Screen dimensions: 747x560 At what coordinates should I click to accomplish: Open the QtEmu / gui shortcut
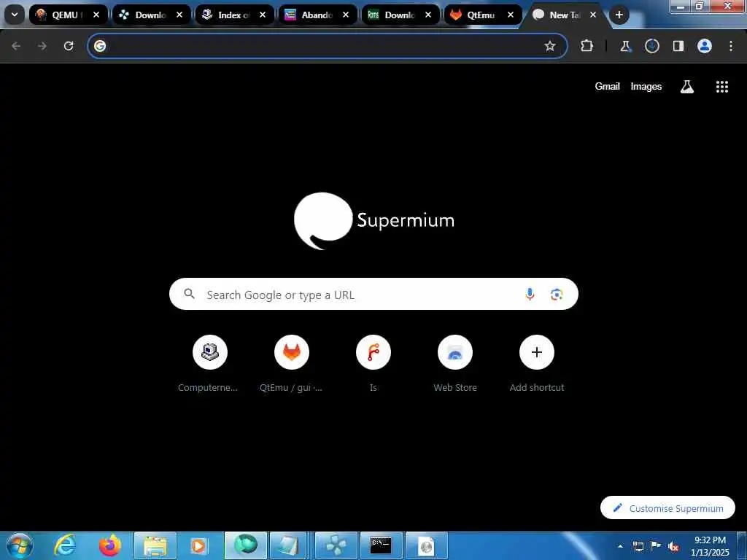pos(292,365)
